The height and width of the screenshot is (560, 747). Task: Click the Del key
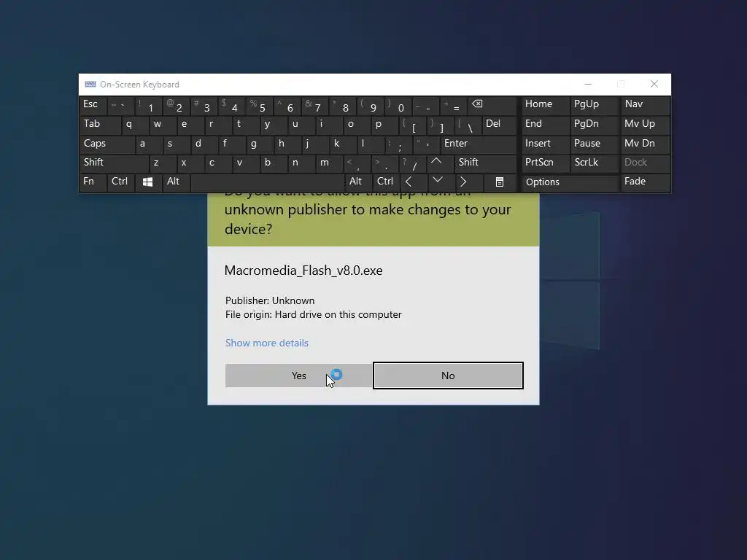pos(499,125)
